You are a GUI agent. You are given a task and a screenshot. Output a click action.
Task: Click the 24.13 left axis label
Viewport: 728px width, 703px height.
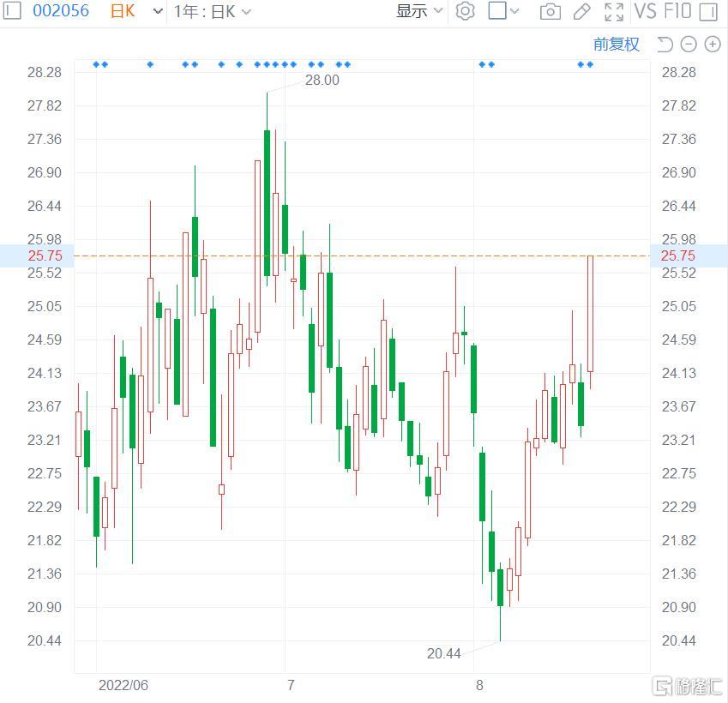(44, 373)
